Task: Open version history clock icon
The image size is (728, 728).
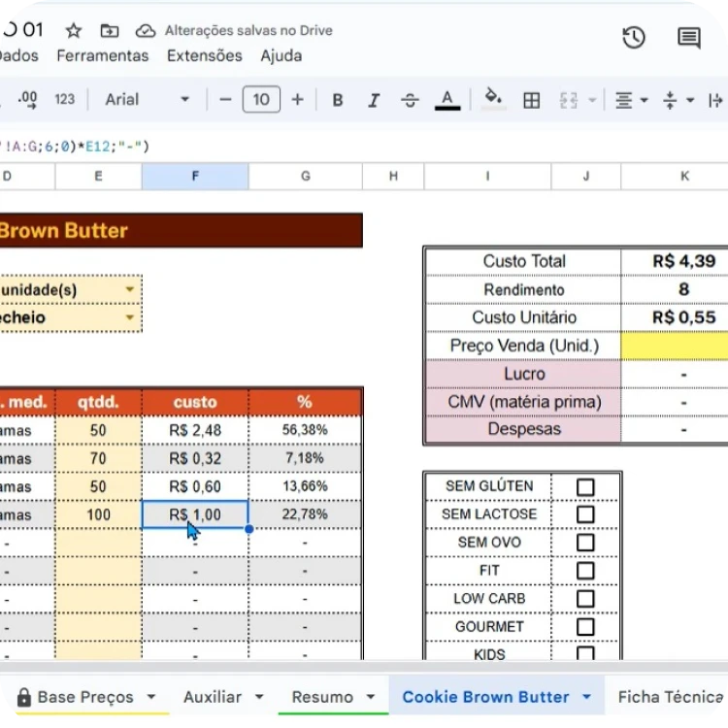Action: pos(634,37)
